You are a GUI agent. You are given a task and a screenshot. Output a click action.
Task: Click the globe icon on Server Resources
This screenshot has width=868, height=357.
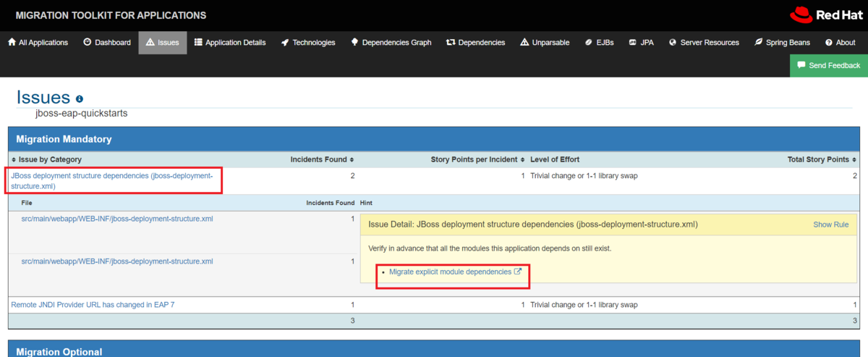pos(673,43)
